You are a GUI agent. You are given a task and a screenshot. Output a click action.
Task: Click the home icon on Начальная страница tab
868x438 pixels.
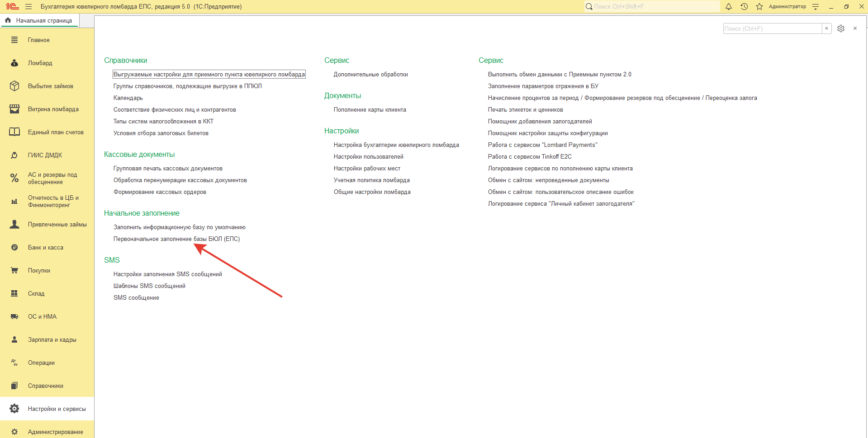8,20
